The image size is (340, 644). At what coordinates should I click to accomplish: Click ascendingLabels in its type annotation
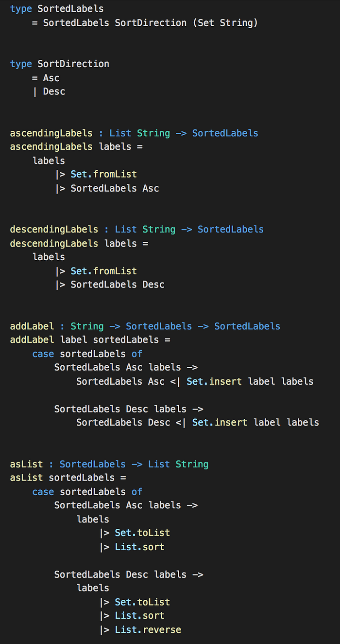pos(51,133)
